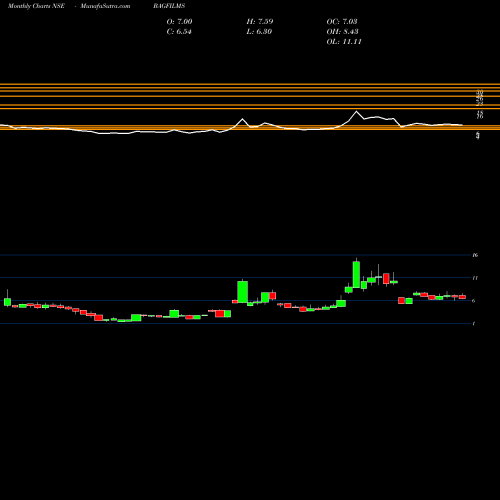The width and height of the screenshot is (500, 500).
Task: Select the last red candlestick at the chart's end
Action: pos(462,297)
